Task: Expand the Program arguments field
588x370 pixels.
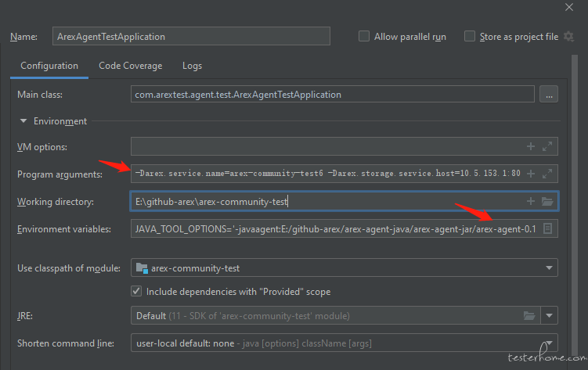Action: (x=547, y=174)
